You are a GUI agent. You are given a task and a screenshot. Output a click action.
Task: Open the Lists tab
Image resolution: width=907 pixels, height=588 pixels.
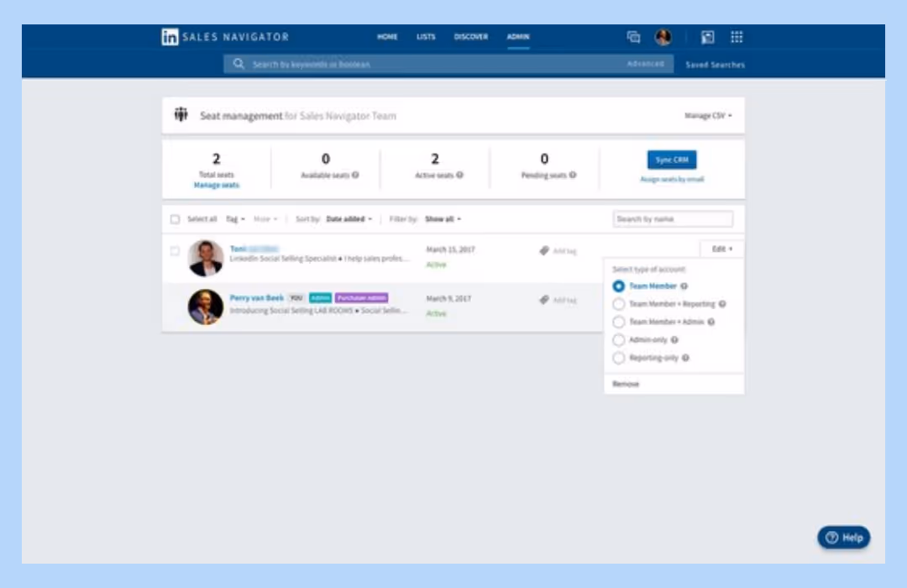pos(426,36)
